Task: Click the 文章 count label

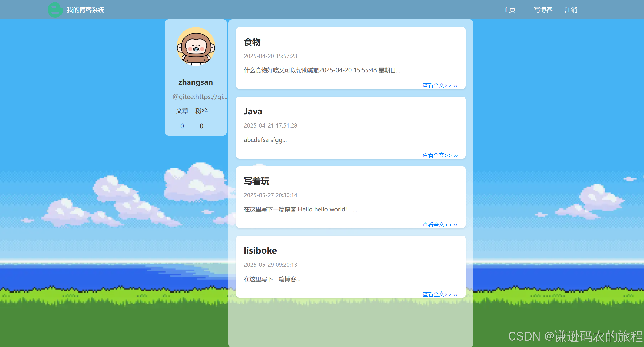Action: pos(182,111)
